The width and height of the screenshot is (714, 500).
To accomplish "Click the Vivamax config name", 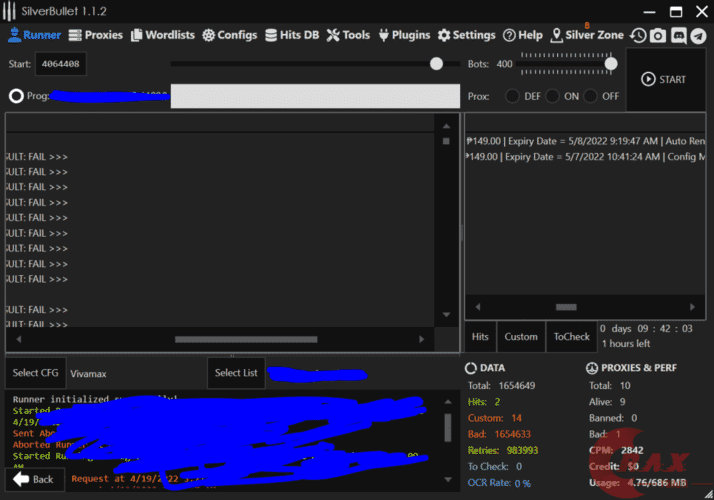I will (88, 374).
